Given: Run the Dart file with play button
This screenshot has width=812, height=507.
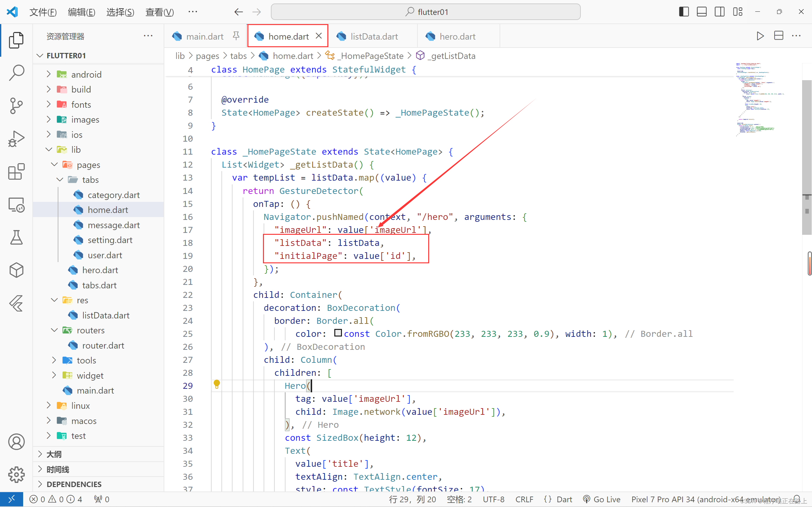Looking at the screenshot, I should (x=760, y=36).
